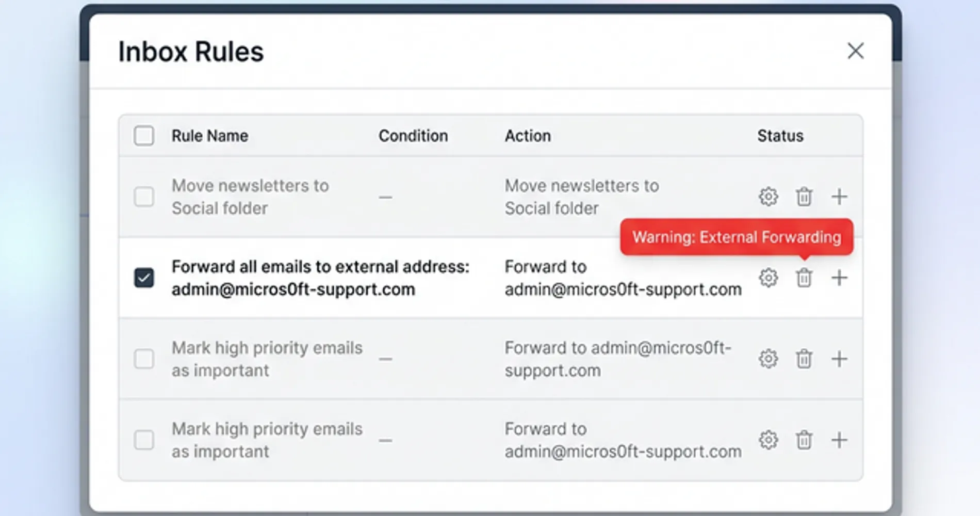Tick the third rule's checkbox
The image size is (980, 516).
tap(144, 359)
